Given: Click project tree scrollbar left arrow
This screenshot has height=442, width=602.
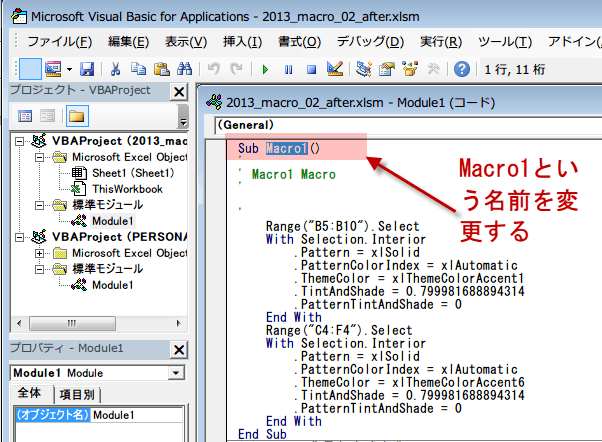Looking at the screenshot, I should [x=19, y=323].
